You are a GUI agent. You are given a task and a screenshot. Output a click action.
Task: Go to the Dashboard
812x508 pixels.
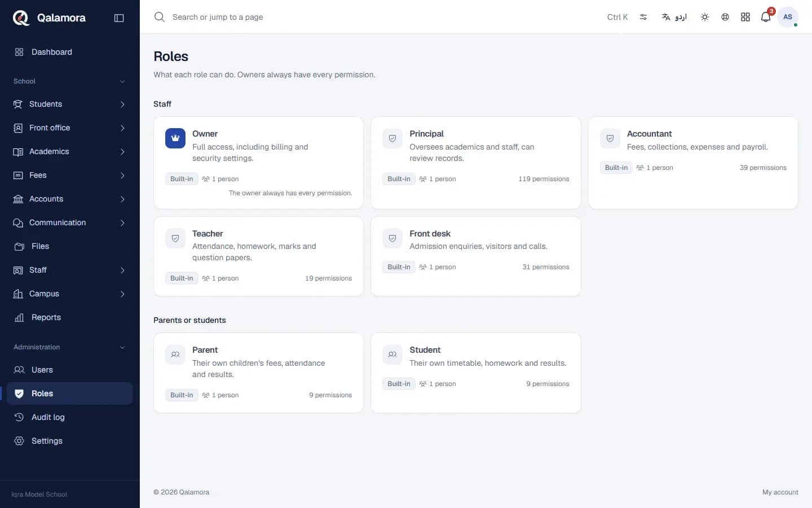tap(70, 52)
